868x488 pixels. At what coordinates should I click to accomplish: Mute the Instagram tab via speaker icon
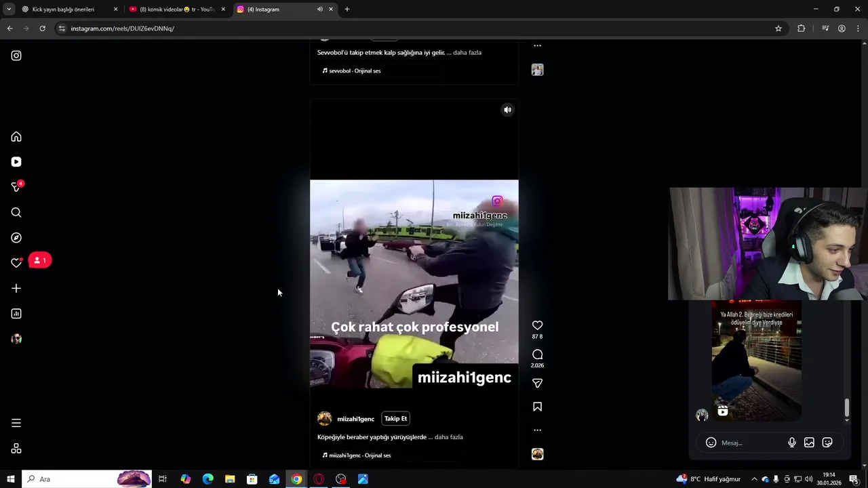coord(319,9)
